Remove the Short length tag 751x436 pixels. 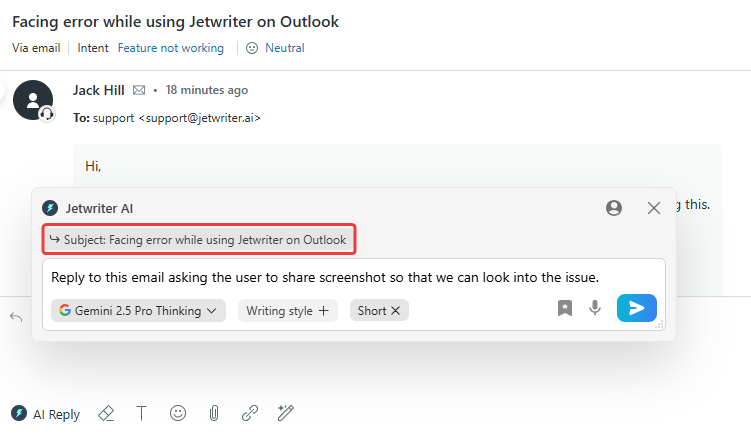pyautogui.click(x=395, y=311)
